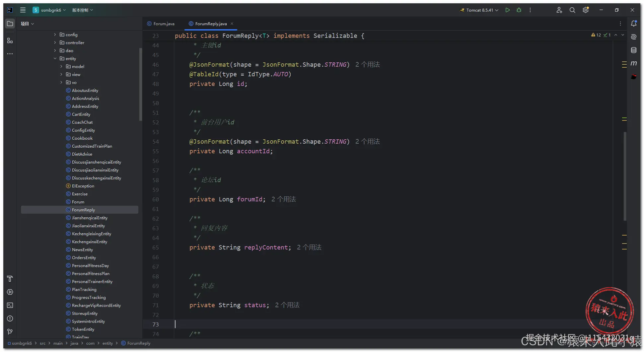The height and width of the screenshot is (352, 644).
Task: Open the Project tool window folder icon
Action: 10,24
